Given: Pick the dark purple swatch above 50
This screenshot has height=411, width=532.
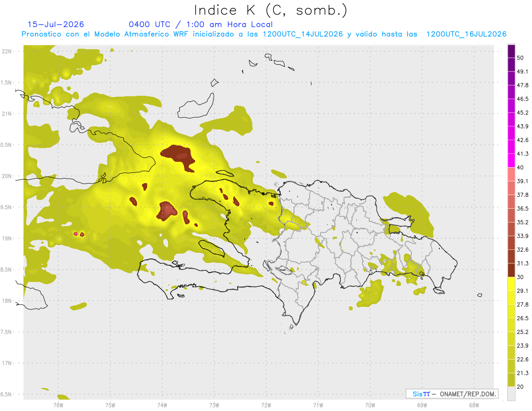Looking at the screenshot, I should tap(511, 51).
